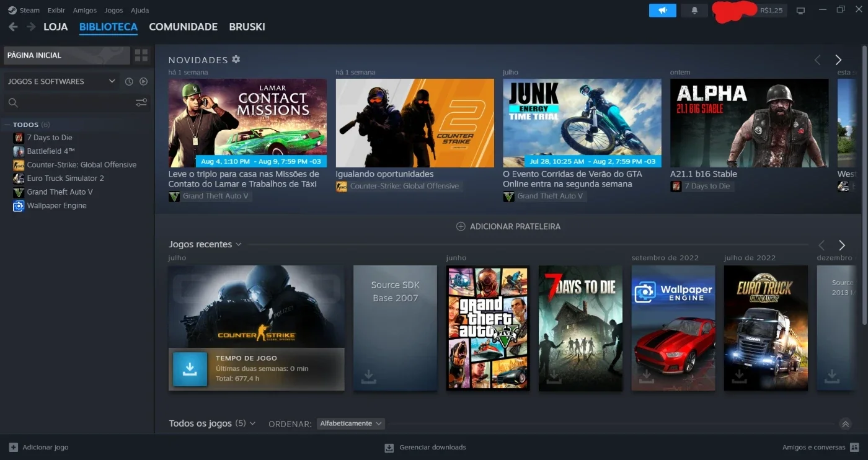This screenshot has width=868, height=460.
Task: Click download icon on Source SDK Base 2007 card
Action: (x=369, y=376)
